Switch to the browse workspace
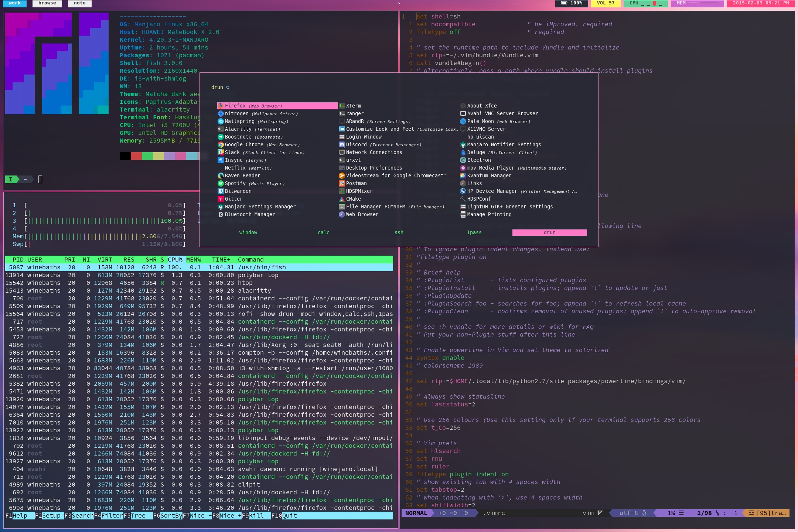 (47, 3)
